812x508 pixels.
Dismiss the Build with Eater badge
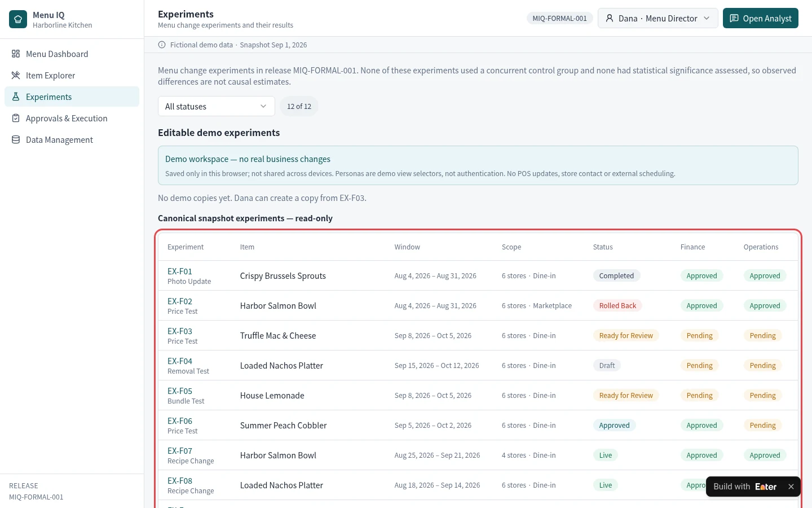pyautogui.click(x=791, y=487)
